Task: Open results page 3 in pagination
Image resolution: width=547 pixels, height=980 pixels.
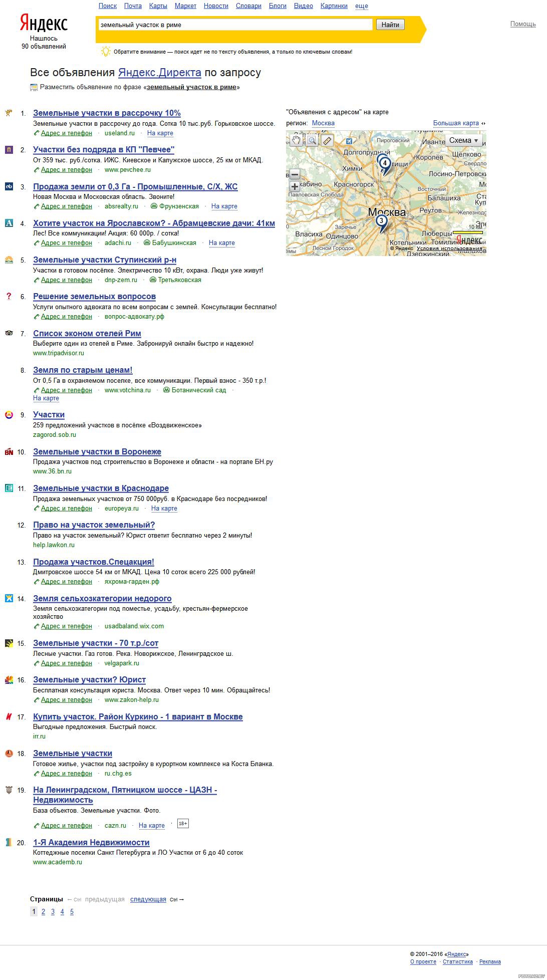Action: tap(53, 912)
